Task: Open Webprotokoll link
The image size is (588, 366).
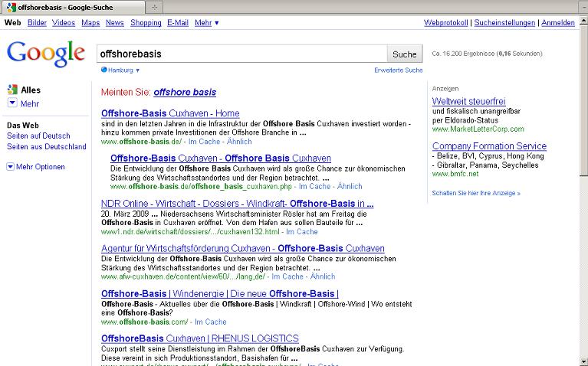Action: (446, 23)
